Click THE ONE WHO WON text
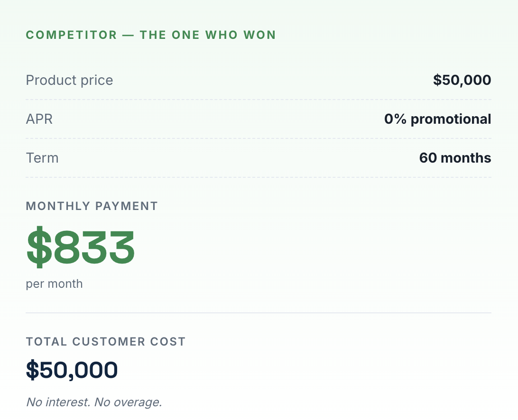 (208, 35)
